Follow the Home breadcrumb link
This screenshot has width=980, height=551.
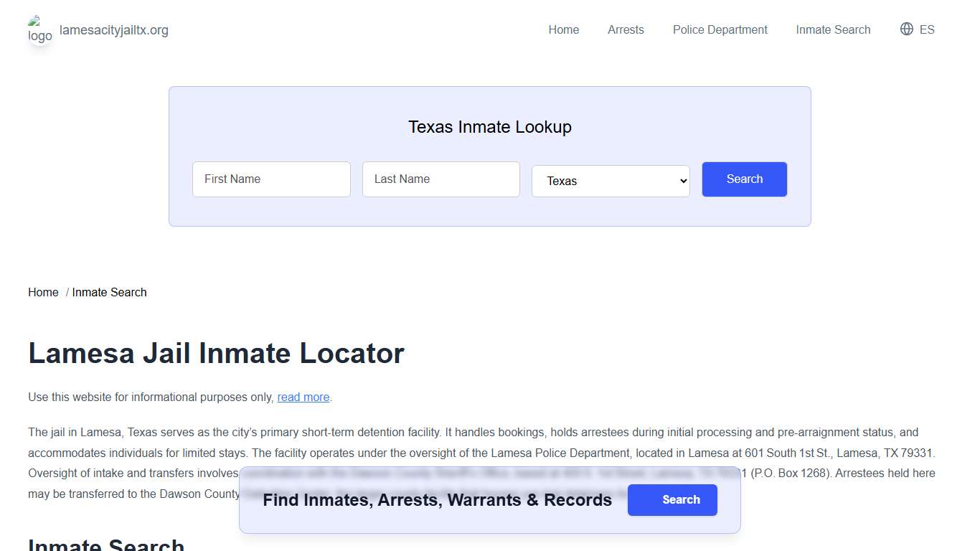43,292
